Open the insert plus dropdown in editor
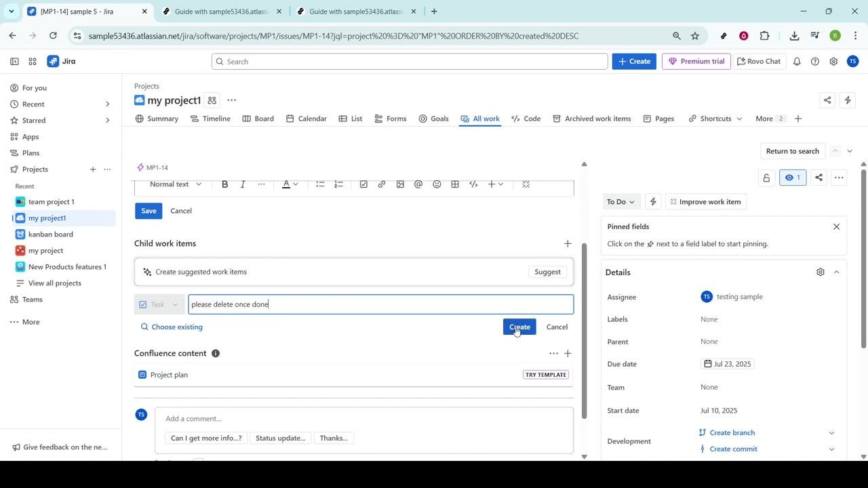The height and width of the screenshot is (488, 868). tap(496, 184)
